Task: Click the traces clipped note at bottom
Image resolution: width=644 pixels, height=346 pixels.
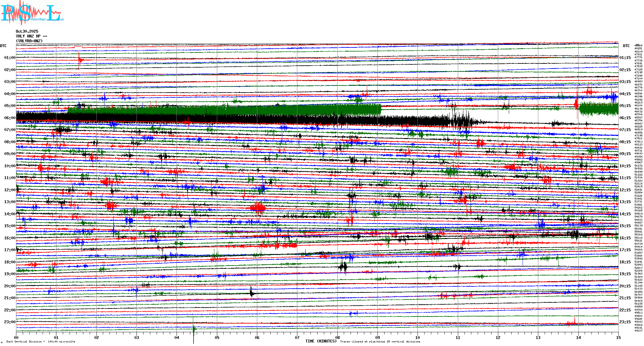Action: [380, 342]
